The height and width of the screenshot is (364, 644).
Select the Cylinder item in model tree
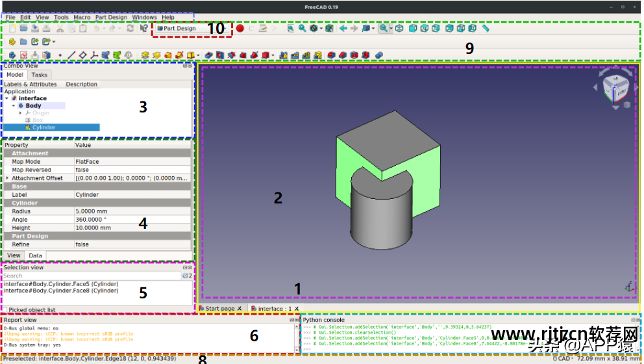[43, 127]
